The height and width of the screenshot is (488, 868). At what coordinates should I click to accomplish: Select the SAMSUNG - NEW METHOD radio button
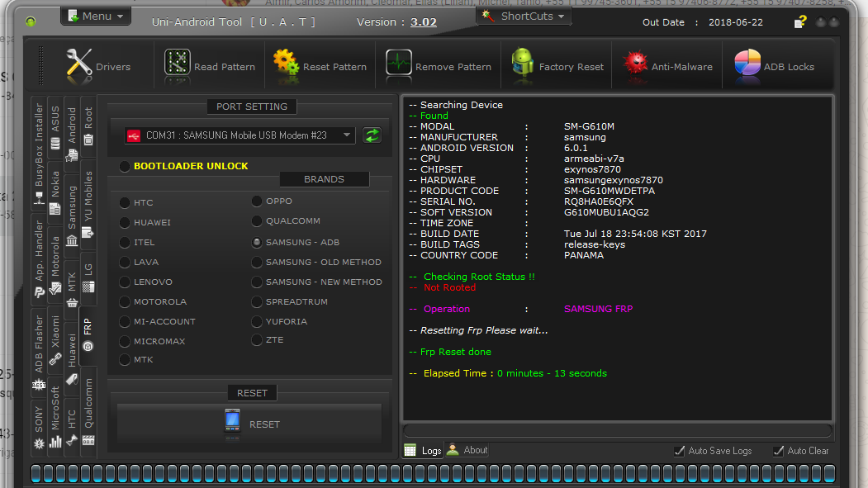[x=257, y=282]
